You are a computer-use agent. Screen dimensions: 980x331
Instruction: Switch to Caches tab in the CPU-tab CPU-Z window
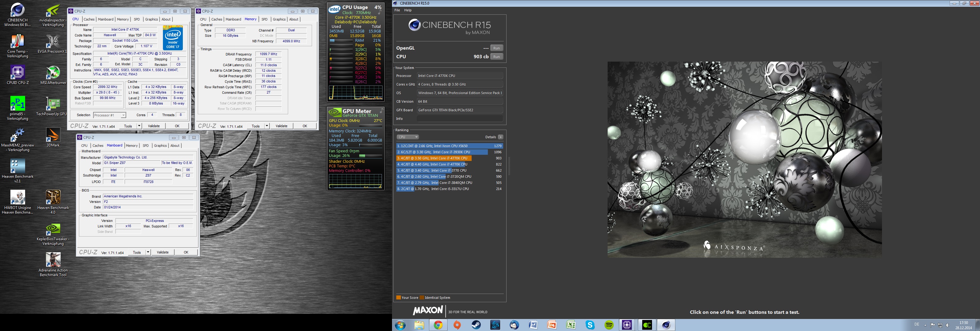(x=89, y=19)
